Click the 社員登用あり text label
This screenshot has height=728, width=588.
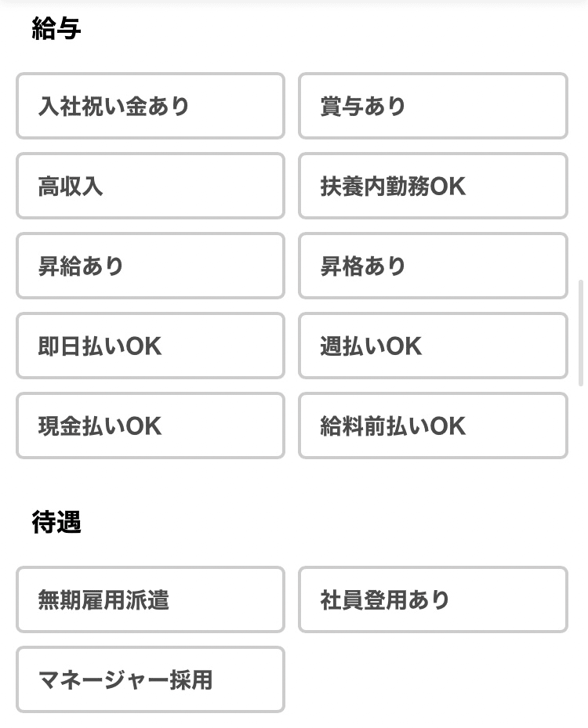click(x=385, y=600)
